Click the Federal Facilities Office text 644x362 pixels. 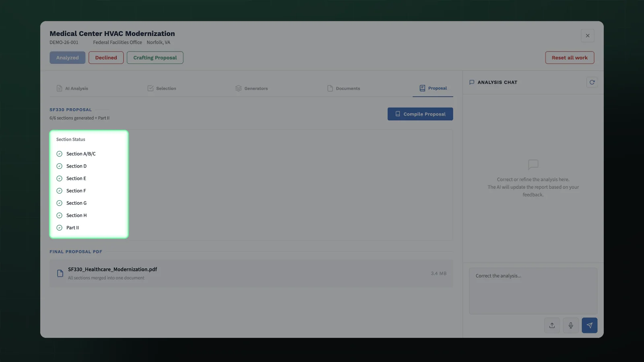118,42
